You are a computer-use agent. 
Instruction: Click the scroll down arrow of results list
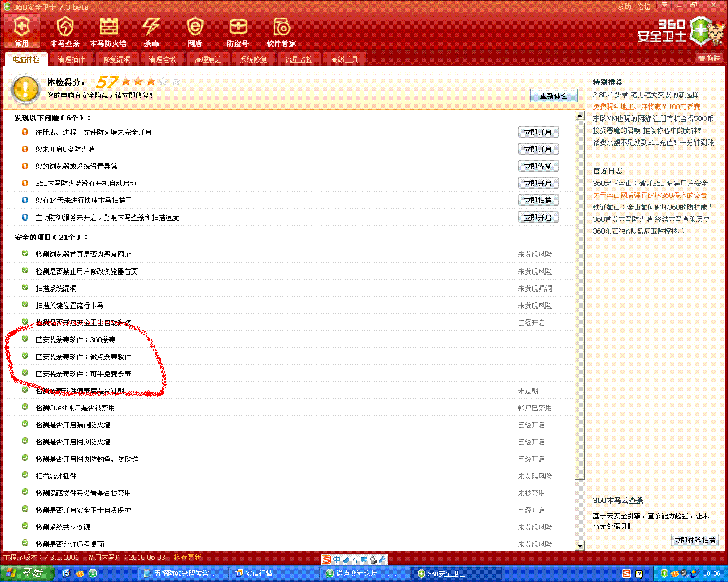[580, 546]
